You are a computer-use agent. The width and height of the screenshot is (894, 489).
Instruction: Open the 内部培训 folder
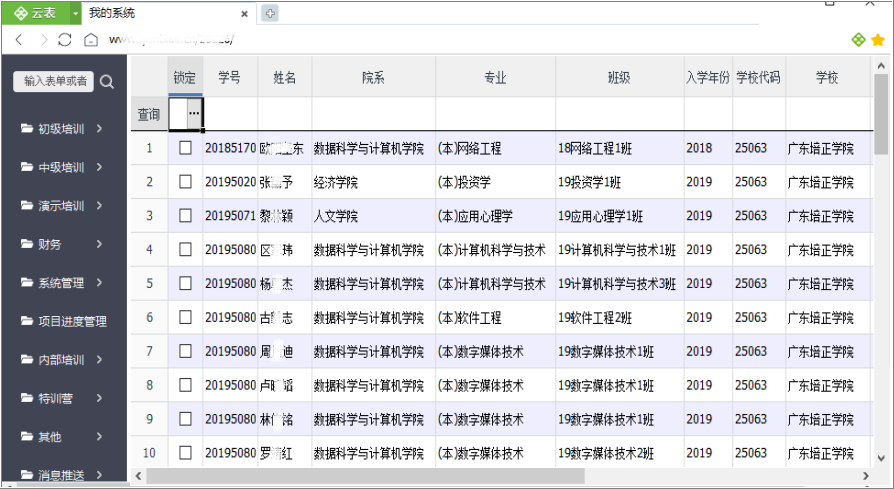click(53, 360)
